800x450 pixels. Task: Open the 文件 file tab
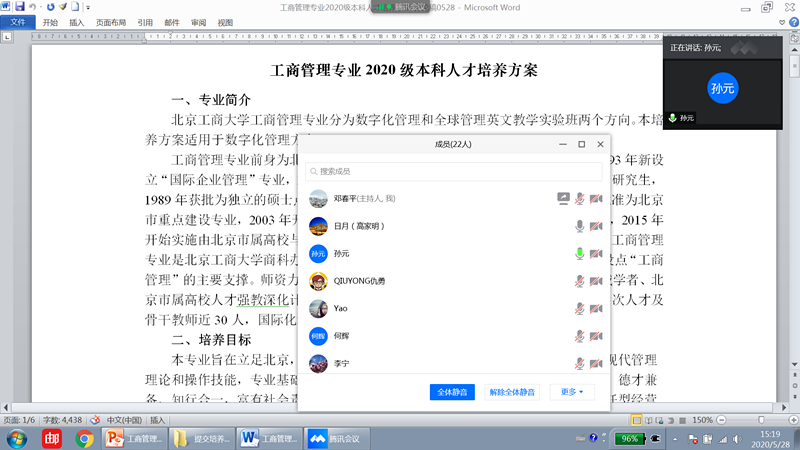click(17, 22)
